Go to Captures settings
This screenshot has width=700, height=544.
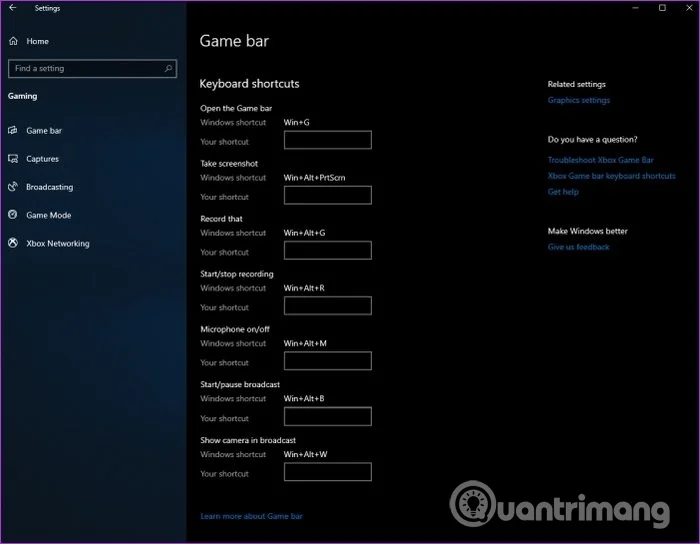click(42, 158)
